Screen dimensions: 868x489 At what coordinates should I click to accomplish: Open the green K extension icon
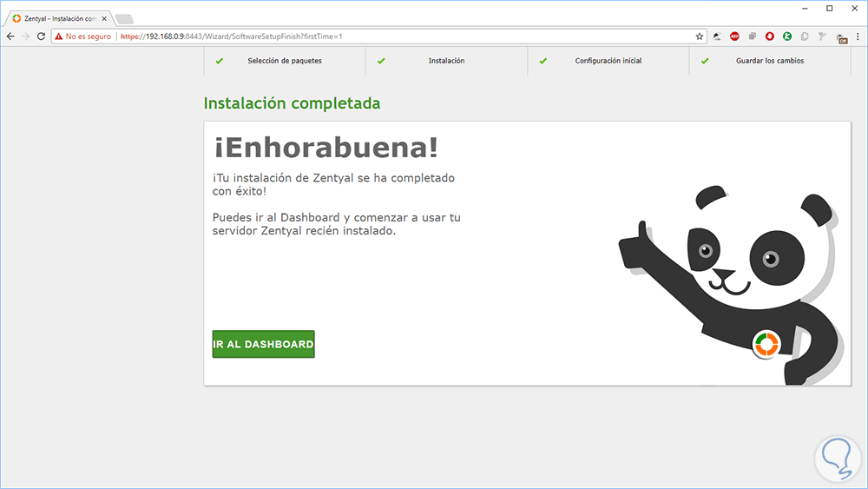(787, 36)
